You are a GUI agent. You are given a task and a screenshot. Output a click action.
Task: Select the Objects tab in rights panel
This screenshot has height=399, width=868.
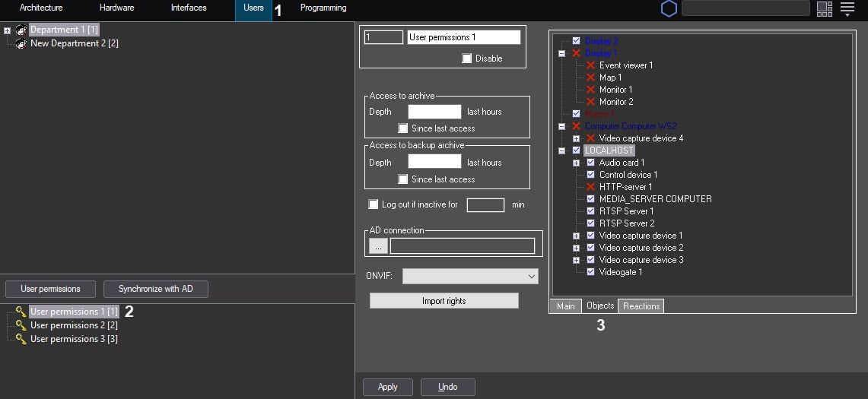[600, 306]
